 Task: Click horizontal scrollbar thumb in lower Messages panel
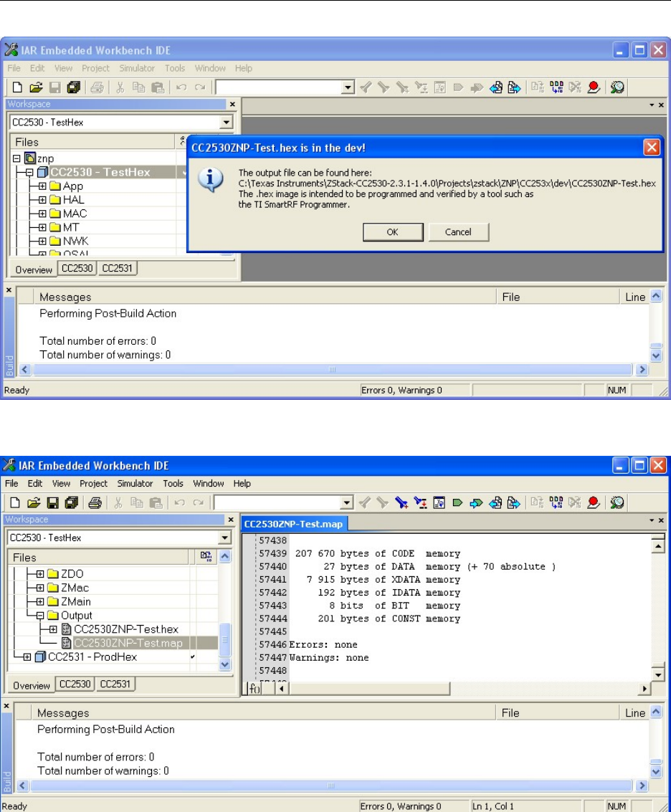coord(331,785)
